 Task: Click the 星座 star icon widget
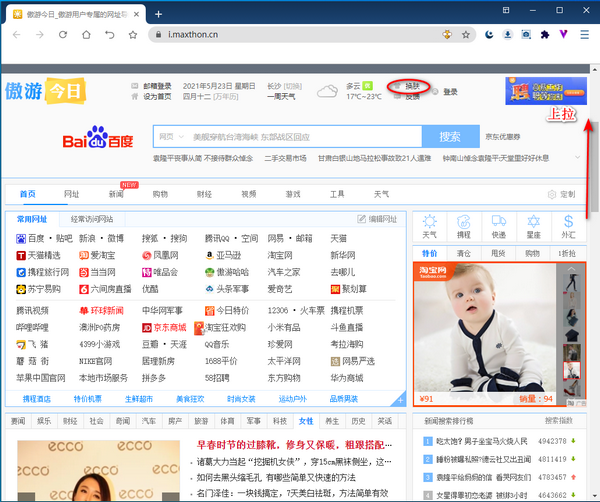coord(533,225)
